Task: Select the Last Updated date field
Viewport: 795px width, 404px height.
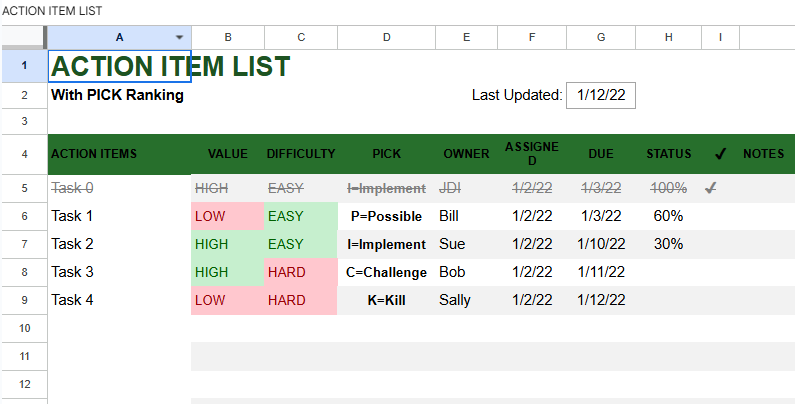Action: click(601, 96)
